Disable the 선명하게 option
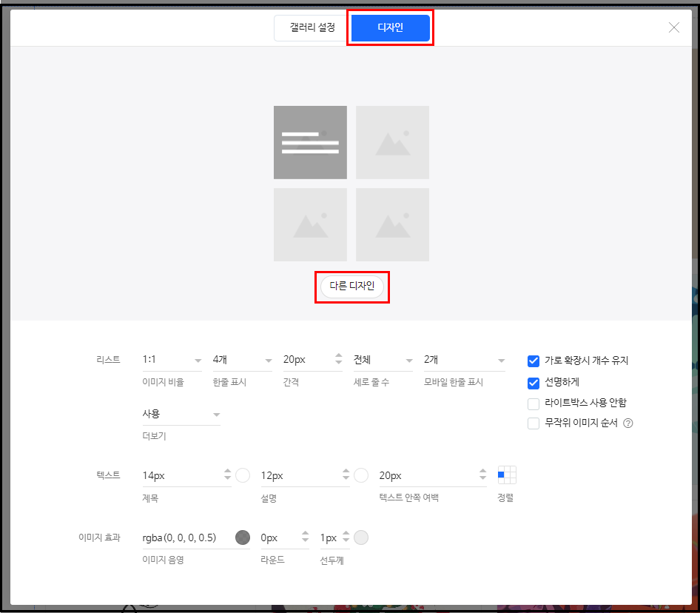This screenshot has width=700, height=613. coord(534,382)
